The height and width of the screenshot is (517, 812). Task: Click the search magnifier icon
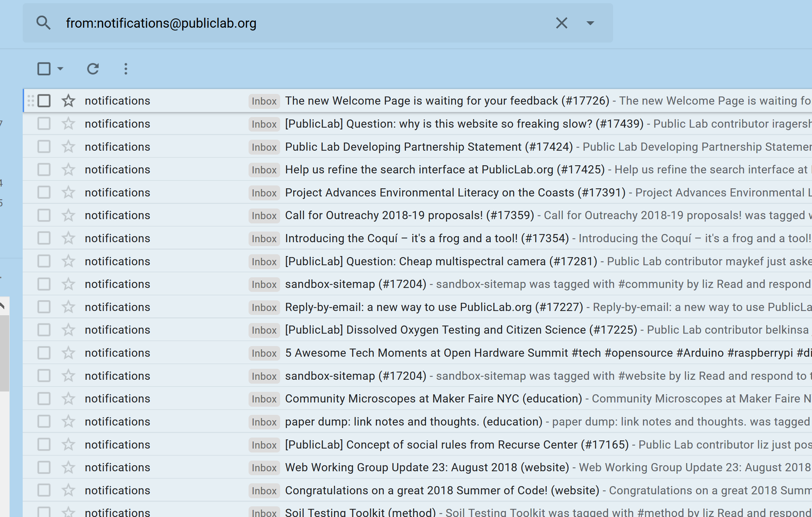(x=43, y=23)
